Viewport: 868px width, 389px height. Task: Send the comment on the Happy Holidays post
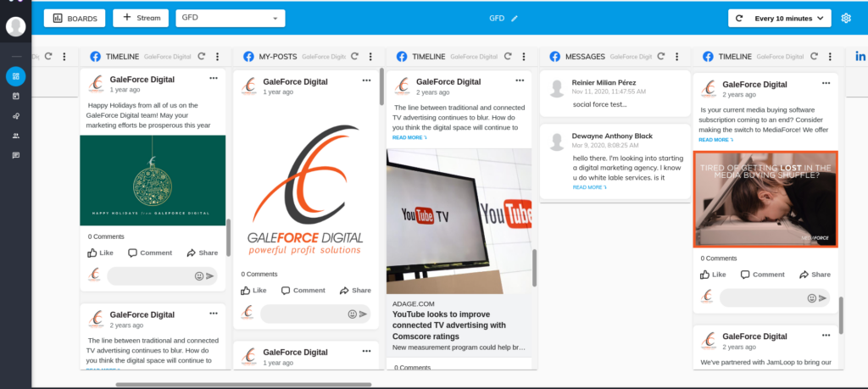(x=210, y=276)
